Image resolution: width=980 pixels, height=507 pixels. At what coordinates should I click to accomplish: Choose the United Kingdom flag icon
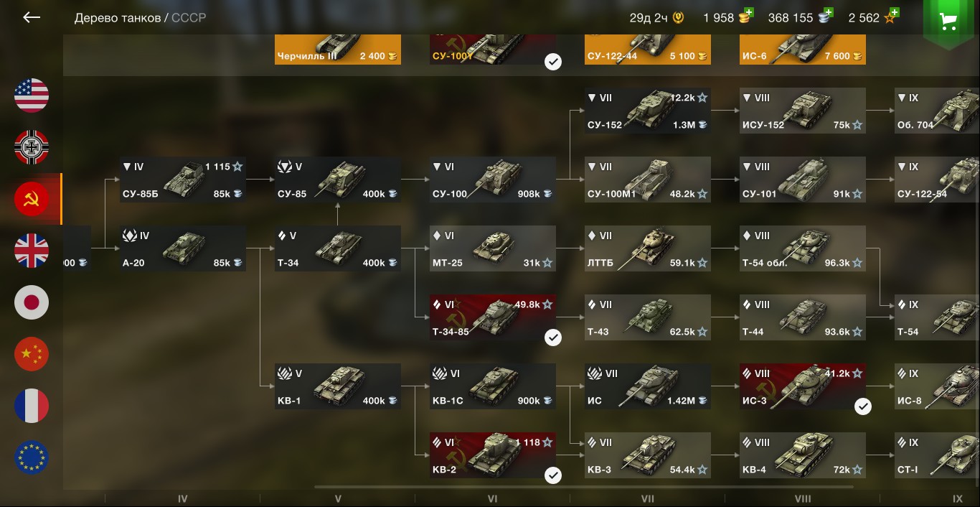coord(32,251)
